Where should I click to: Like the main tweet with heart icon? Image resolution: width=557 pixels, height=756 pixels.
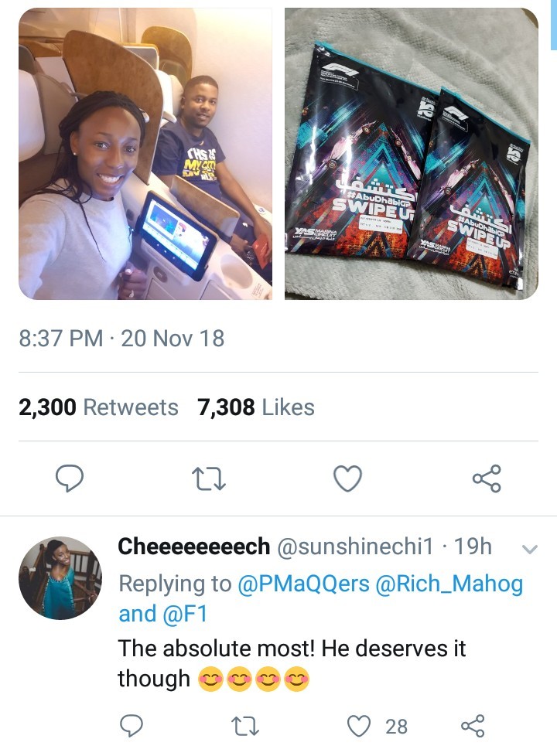pos(347,478)
